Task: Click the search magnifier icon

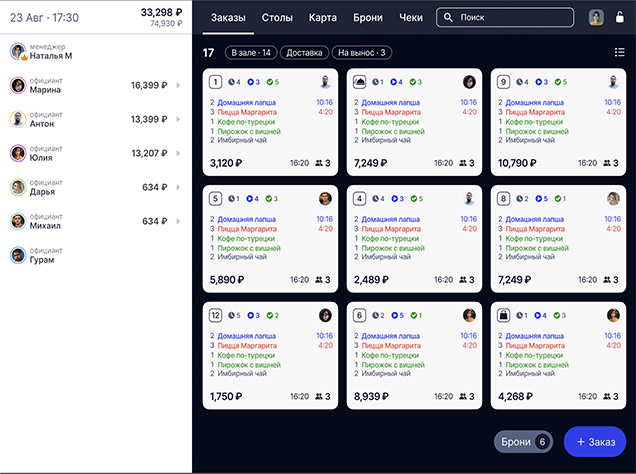Action: click(447, 18)
